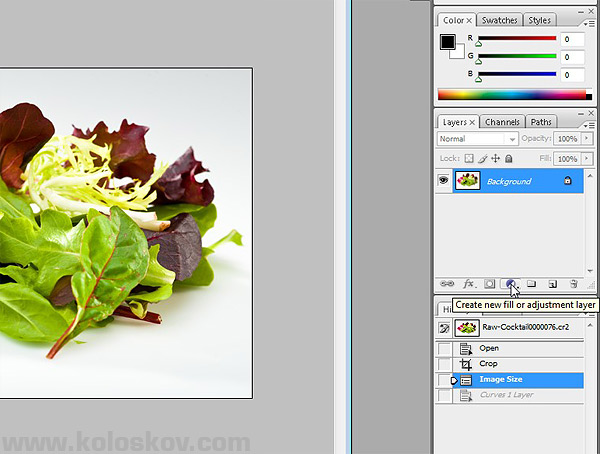
Task: Click the History panel scroll up arrow
Action: point(590,325)
